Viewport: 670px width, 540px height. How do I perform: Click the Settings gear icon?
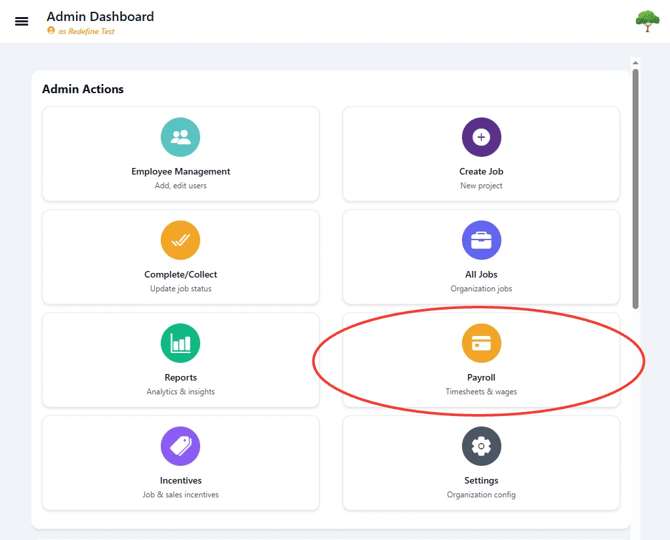[x=481, y=446]
